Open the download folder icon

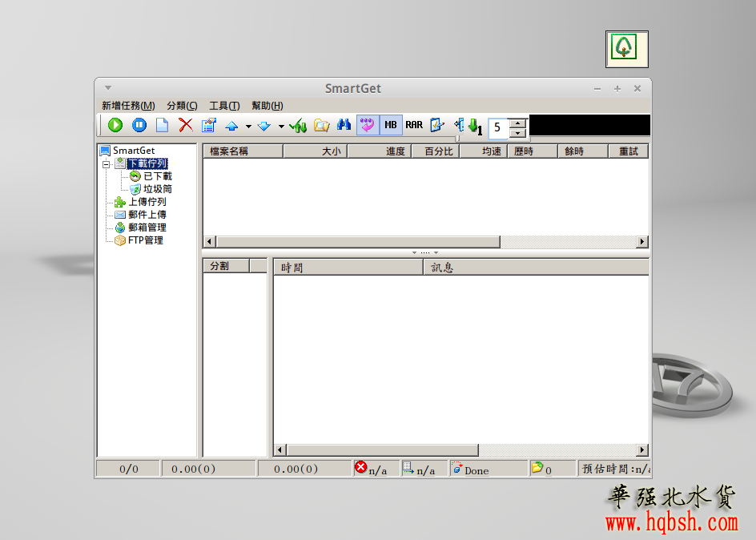coord(321,125)
